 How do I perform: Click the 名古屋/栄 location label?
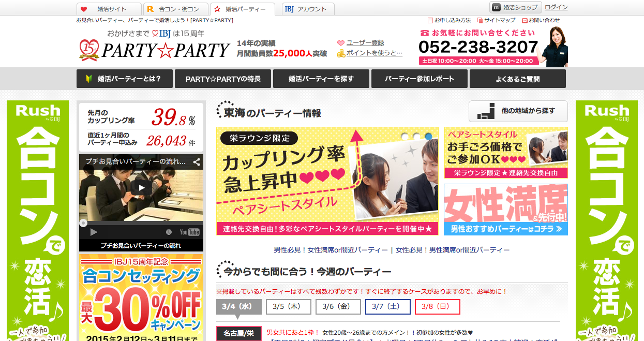(238, 333)
